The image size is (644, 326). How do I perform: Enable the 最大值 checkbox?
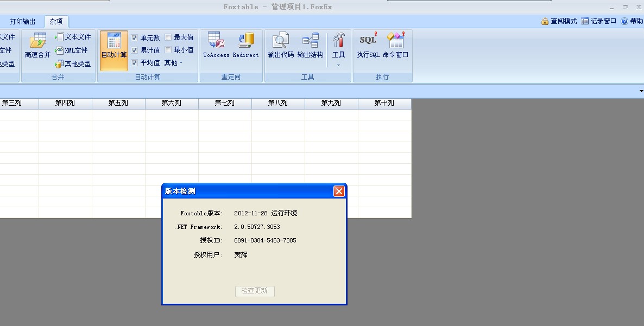pos(168,37)
